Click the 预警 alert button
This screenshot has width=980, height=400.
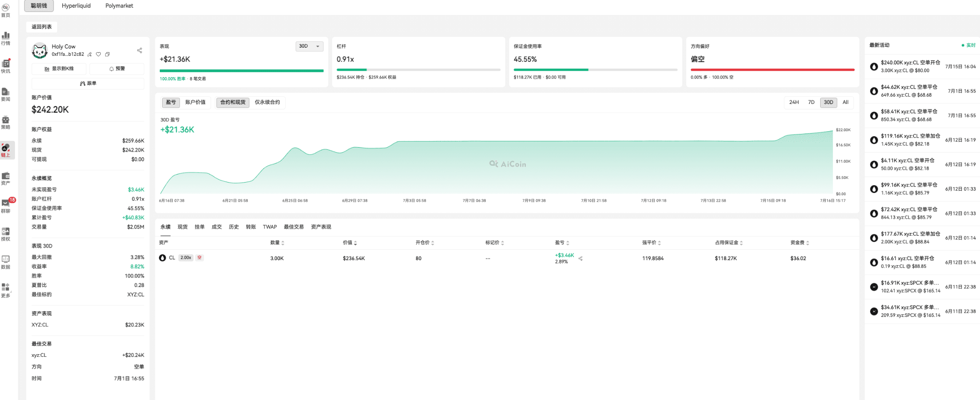(x=117, y=69)
